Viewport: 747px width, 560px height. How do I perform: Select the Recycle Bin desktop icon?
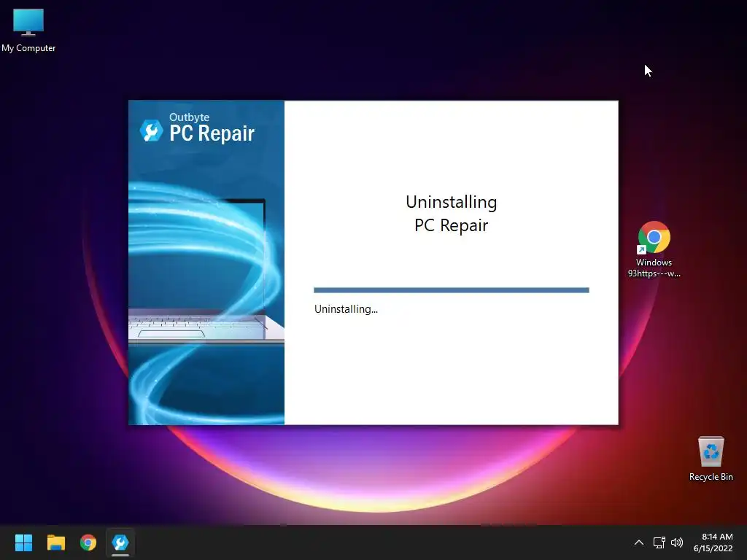pyautogui.click(x=711, y=459)
